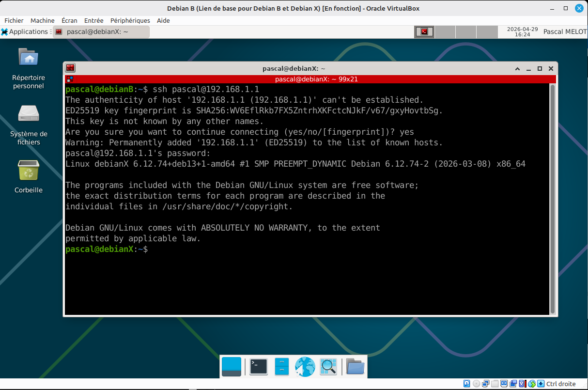
Task: Open VirtualBox Machine menu
Action: pyautogui.click(x=43, y=20)
